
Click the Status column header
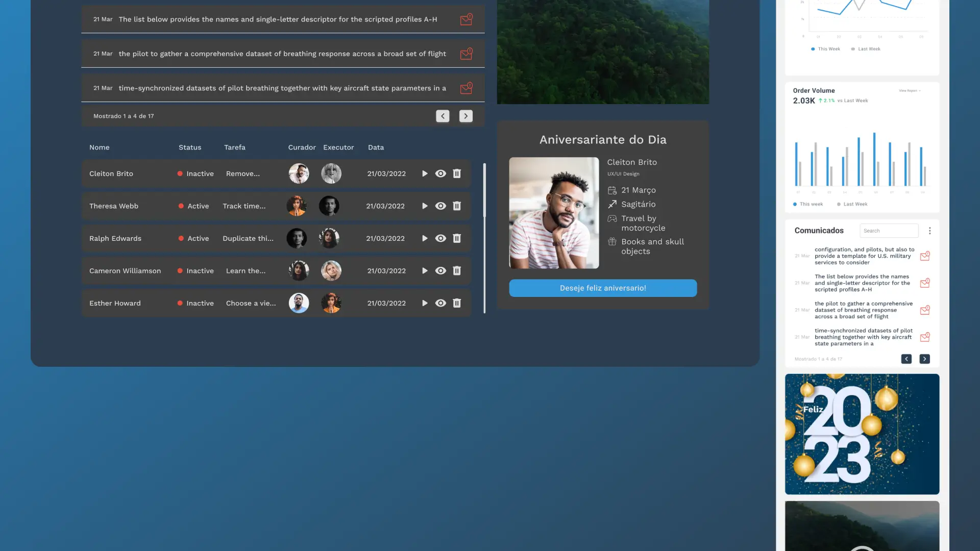click(x=190, y=147)
